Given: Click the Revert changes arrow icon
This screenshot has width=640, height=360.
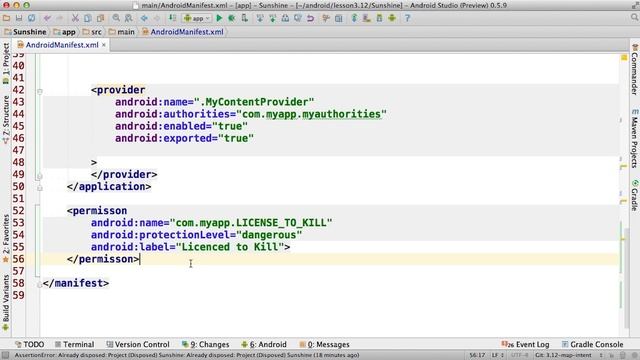Looking at the screenshot, I should tap(311, 18).
